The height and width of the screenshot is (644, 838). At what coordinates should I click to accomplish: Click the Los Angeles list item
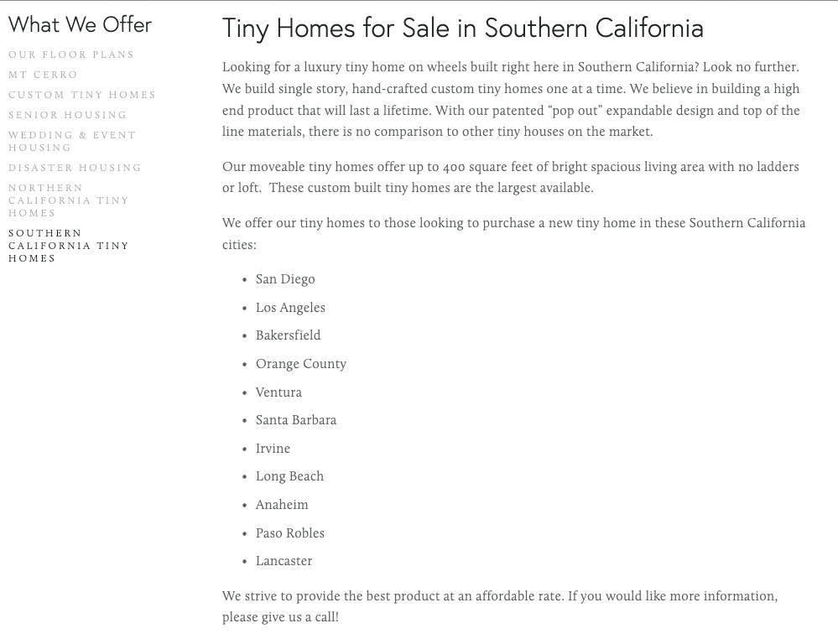[x=290, y=308]
